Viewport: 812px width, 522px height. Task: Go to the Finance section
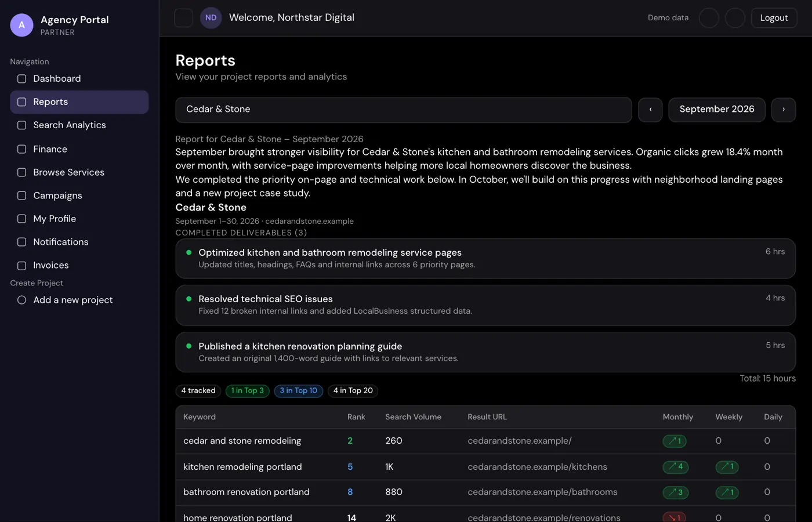point(79,149)
